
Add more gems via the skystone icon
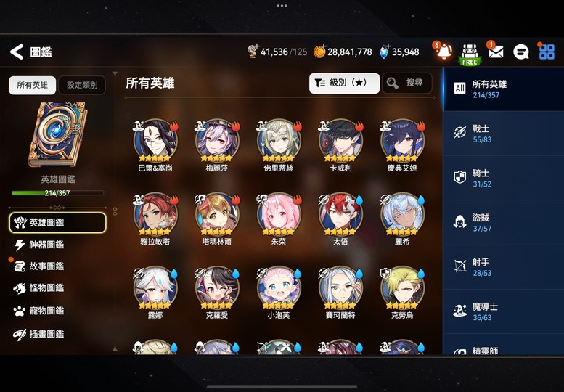[x=385, y=52]
